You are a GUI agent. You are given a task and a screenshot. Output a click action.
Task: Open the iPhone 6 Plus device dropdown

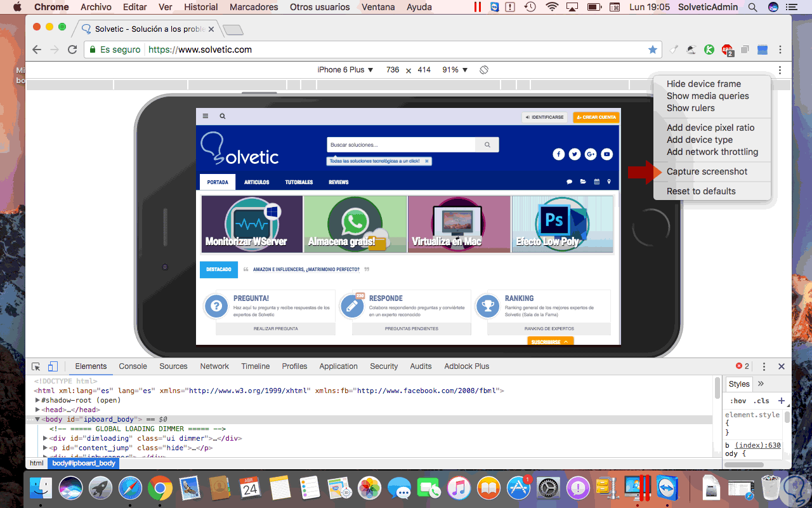[346, 70]
